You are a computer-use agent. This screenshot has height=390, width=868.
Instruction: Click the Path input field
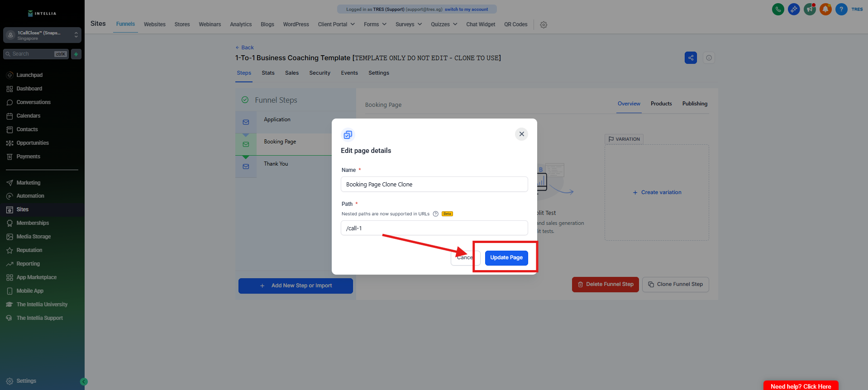(434, 228)
